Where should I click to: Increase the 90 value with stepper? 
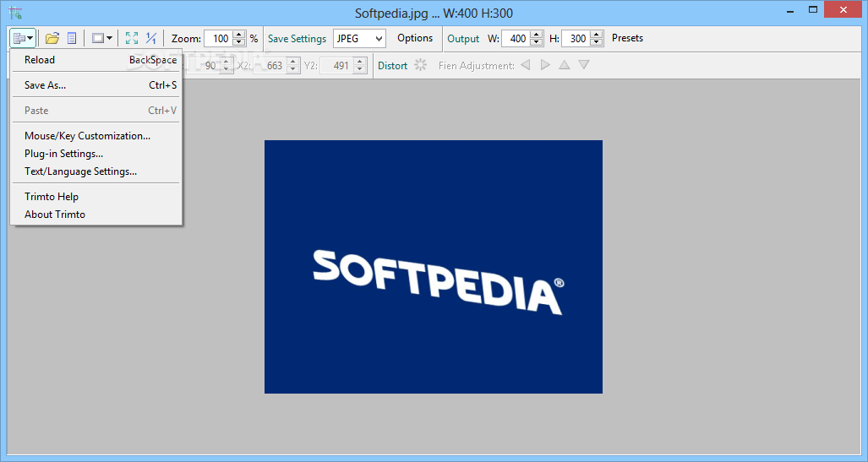click(x=227, y=62)
